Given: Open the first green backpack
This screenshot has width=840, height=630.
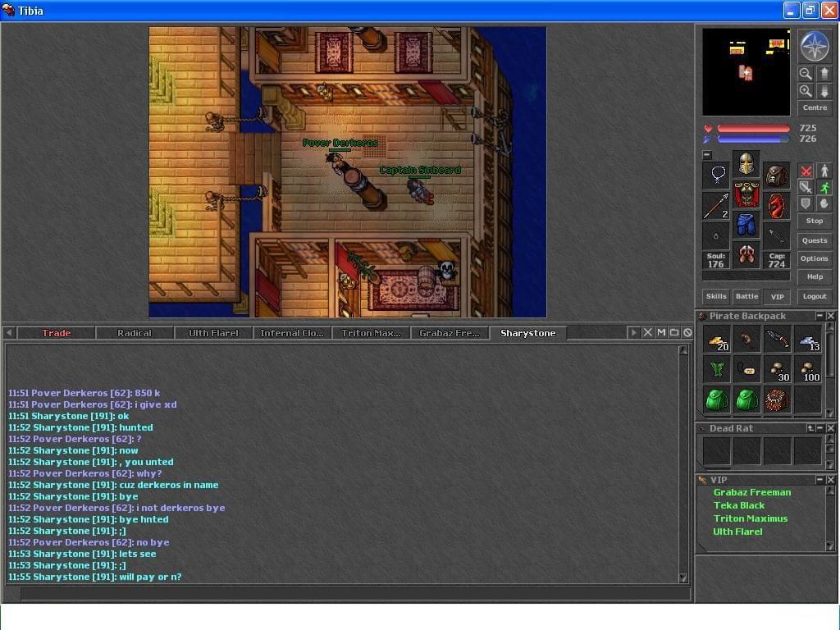Looking at the screenshot, I should tap(717, 400).
